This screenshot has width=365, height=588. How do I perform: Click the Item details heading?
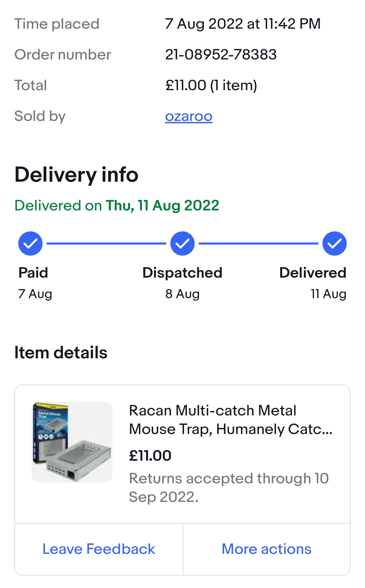(61, 353)
